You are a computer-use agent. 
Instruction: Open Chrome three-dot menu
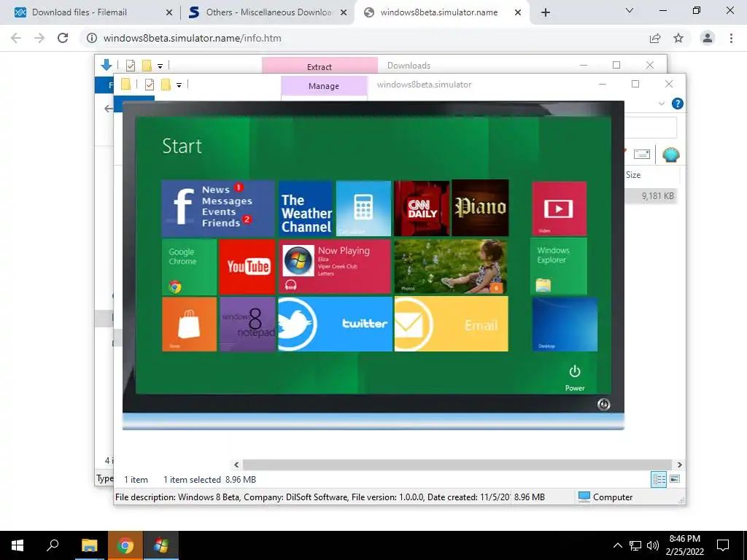coord(731,38)
